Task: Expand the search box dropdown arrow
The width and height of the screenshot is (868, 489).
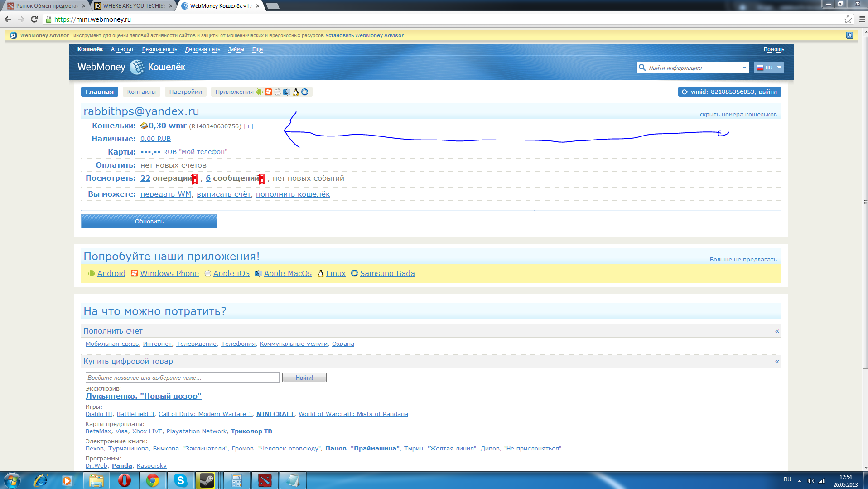Action: [744, 68]
